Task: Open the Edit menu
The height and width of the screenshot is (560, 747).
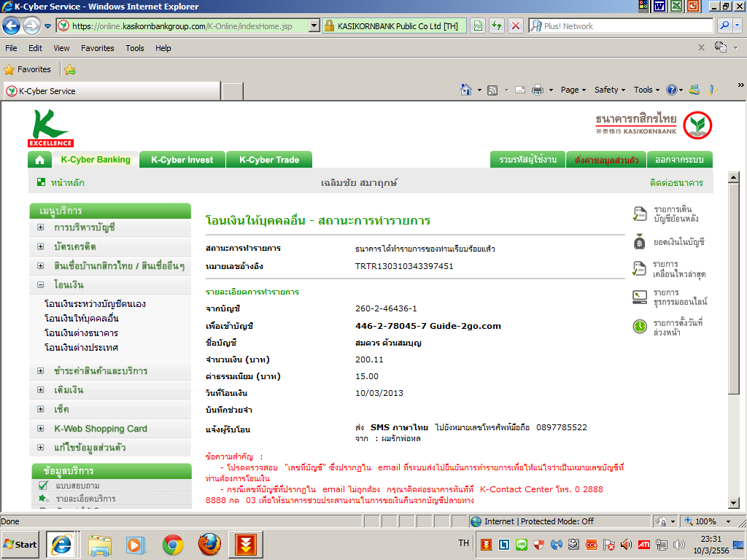Action: [35, 48]
